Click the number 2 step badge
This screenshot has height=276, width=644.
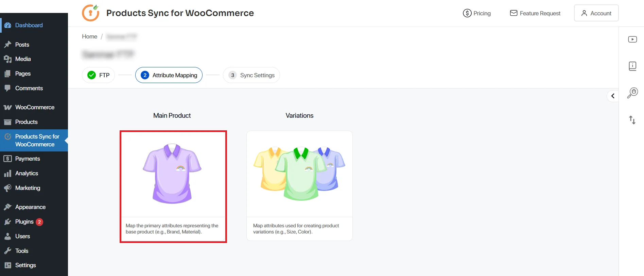[x=145, y=75]
